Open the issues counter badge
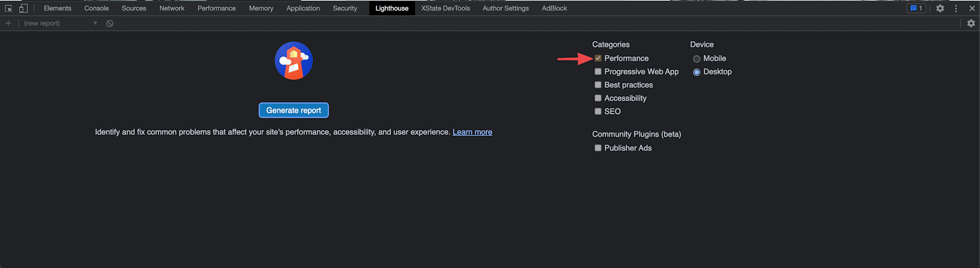The height and width of the screenshot is (268, 980). click(916, 8)
